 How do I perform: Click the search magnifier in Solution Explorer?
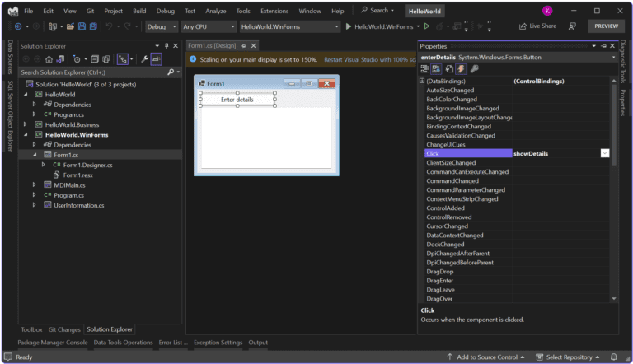pyautogui.click(x=171, y=72)
